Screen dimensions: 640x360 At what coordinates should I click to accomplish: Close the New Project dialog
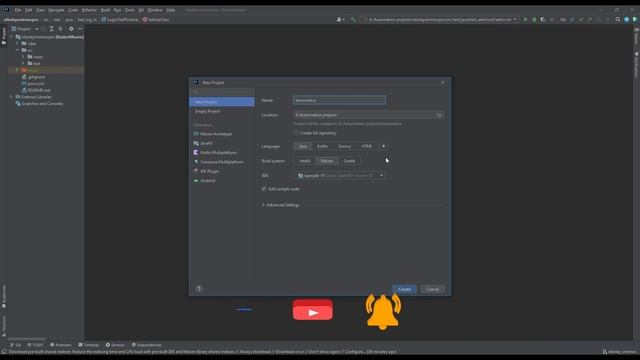click(x=442, y=82)
